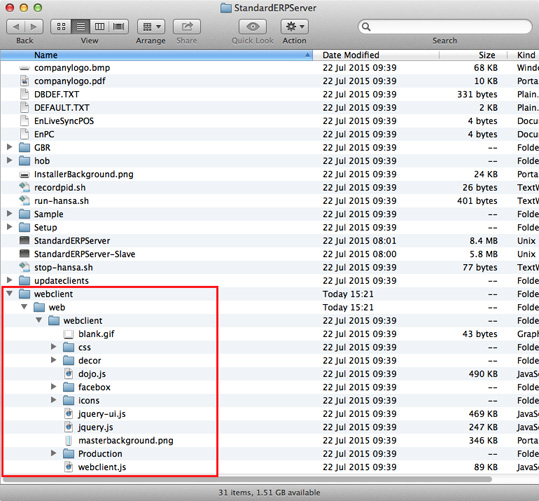Select the recordpid.sh script icon
Viewport: 539px width, 501px height.
tap(24, 187)
